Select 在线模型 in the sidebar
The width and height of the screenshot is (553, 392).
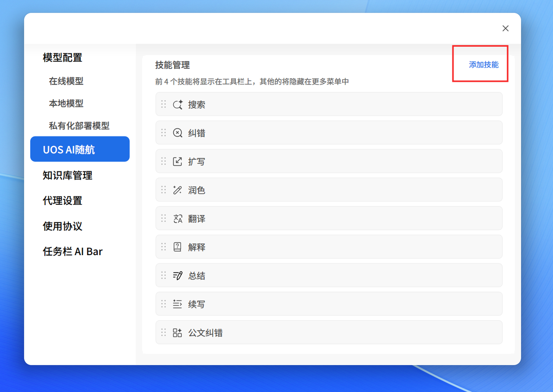point(66,81)
